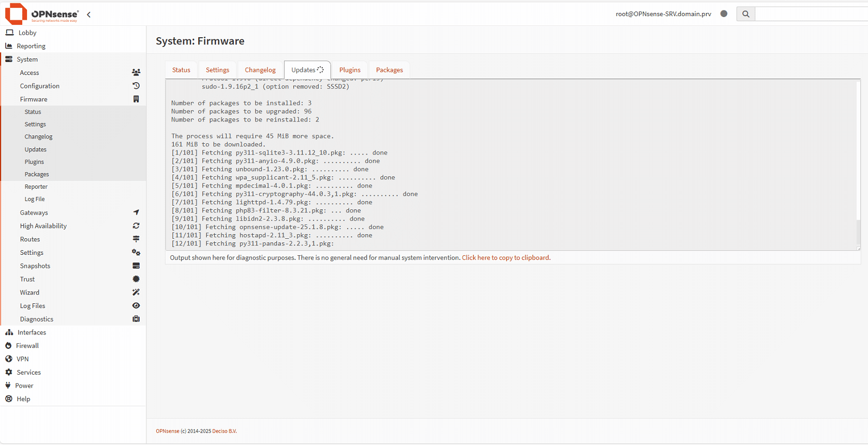The width and height of the screenshot is (868, 445).
Task: Click the Settings gears icon
Action: [x=136, y=253]
